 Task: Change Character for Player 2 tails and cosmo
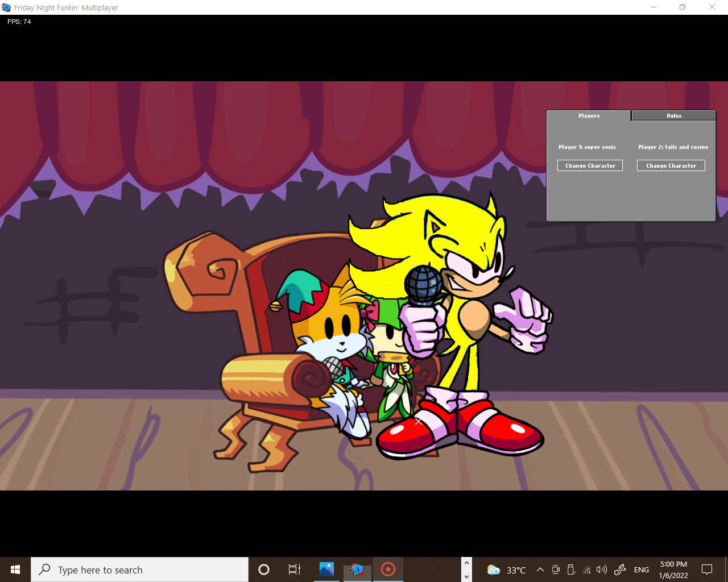pyautogui.click(x=671, y=165)
